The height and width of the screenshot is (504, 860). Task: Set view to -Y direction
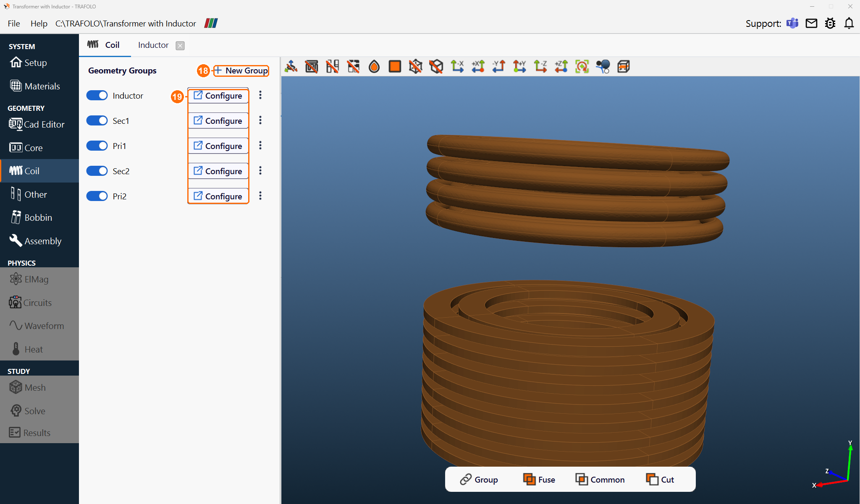499,66
